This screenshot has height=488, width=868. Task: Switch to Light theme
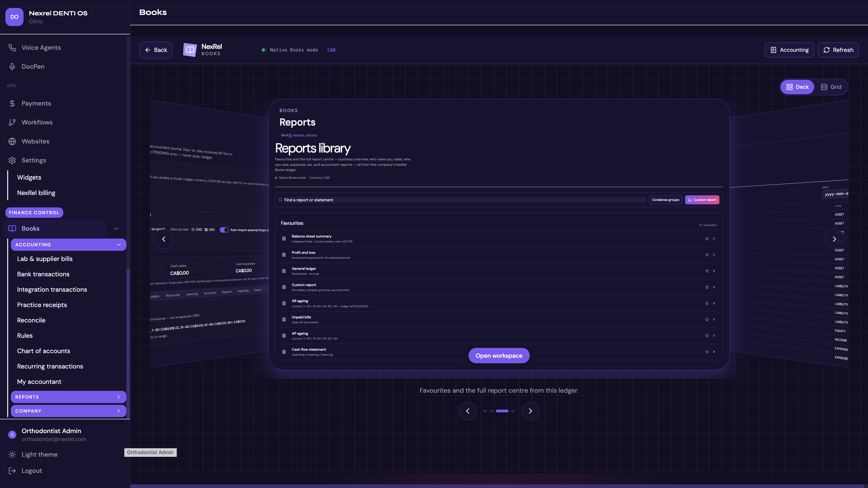tap(39, 454)
